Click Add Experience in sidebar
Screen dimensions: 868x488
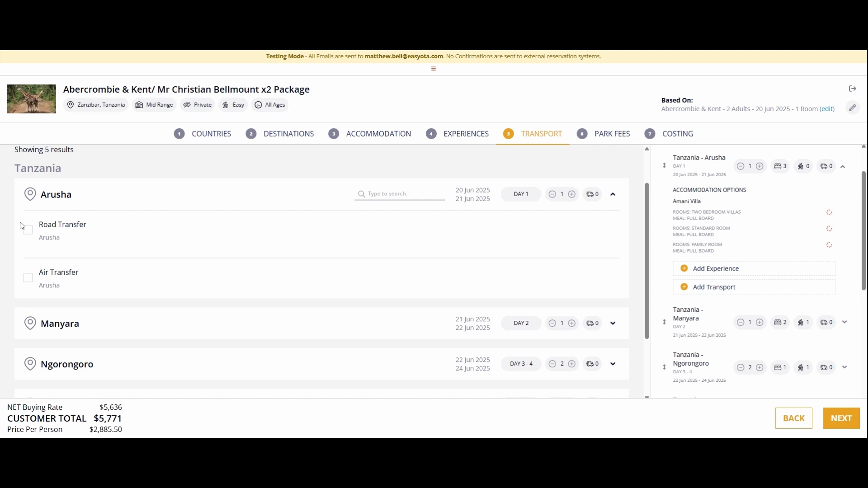pyautogui.click(x=754, y=269)
